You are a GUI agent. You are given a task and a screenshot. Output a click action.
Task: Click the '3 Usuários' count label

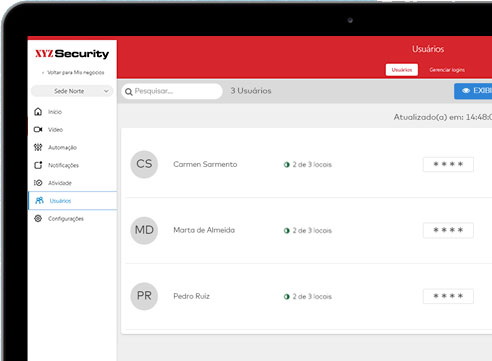tap(251, 91)
